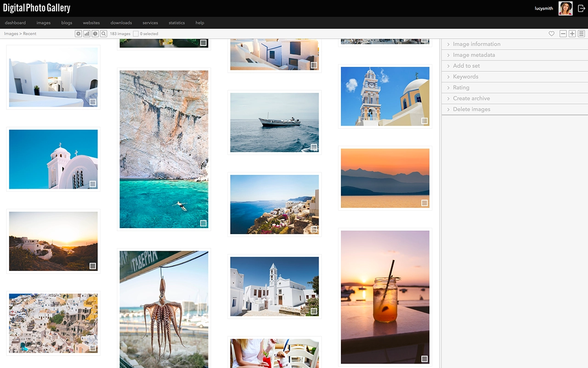Screen dimensions: 588x368
Task: Open the bar chart statistics view
Action: click(86, 34)
